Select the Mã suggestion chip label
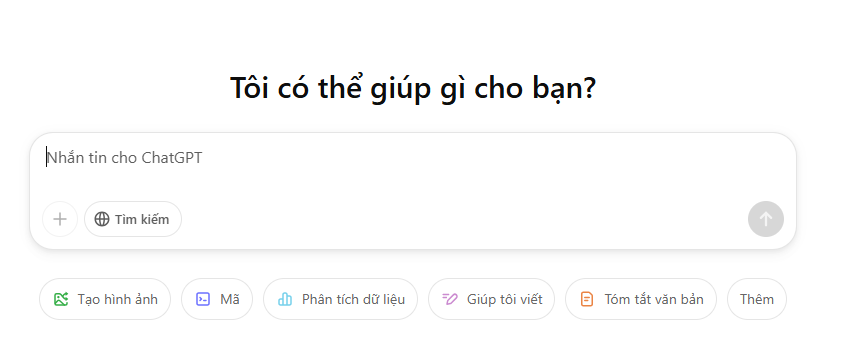Screen dimensions: 844x362 click(230, 299)
